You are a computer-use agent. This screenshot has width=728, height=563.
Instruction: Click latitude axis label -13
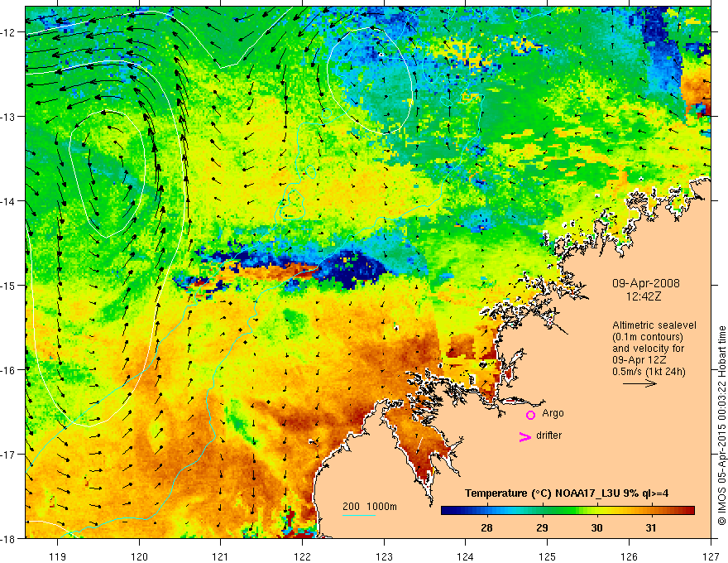[8, 117]
